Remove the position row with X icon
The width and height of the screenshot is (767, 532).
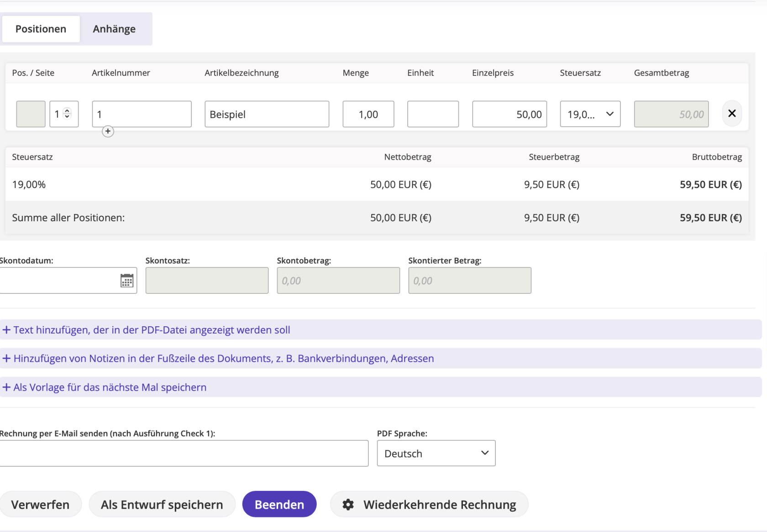pyautogui.click(x=732, y=114)
